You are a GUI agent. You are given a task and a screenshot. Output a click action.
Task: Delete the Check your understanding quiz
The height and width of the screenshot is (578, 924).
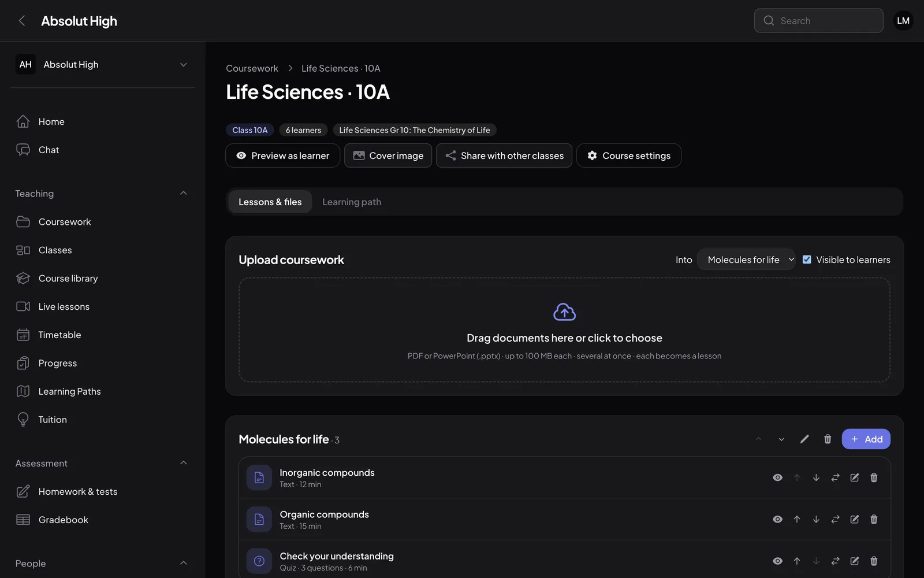[x=874, y=561]
